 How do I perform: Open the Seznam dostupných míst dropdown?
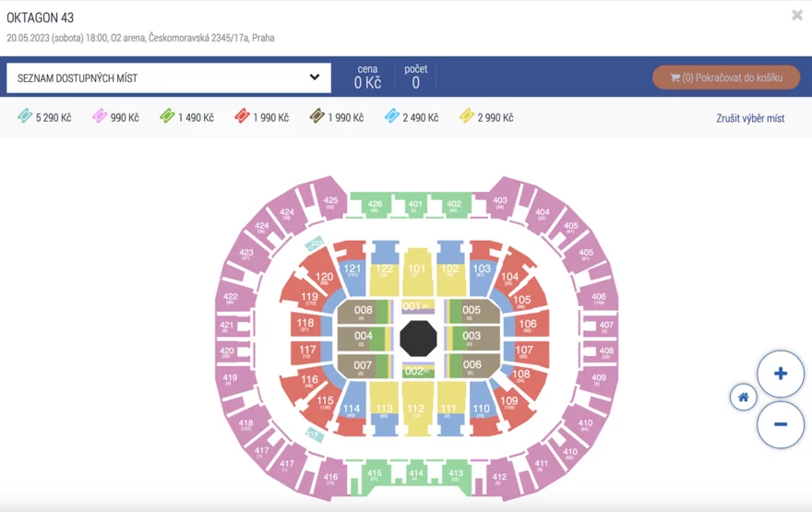click(x=169, y=78)
